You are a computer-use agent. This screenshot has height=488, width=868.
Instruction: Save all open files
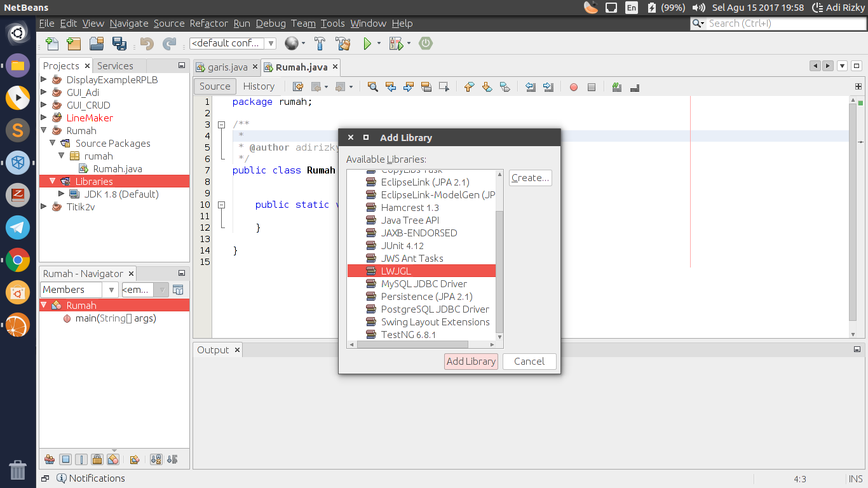click(x=119, y=44)
